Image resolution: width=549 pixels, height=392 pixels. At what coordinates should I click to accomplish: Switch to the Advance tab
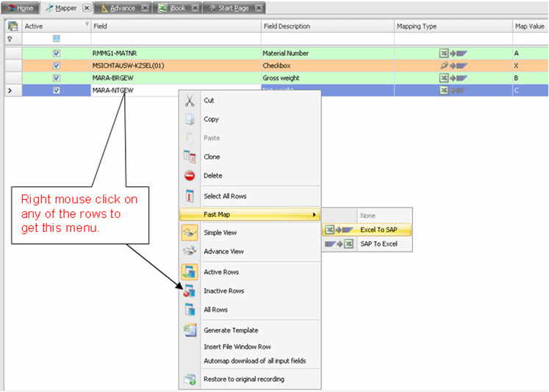121,7
